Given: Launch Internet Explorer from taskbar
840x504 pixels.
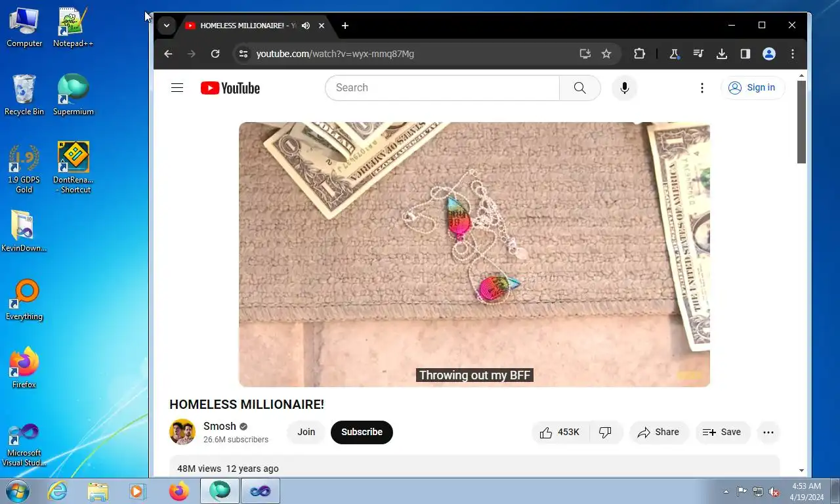Looking at the screenshot, I should click(x=58, y=491).
